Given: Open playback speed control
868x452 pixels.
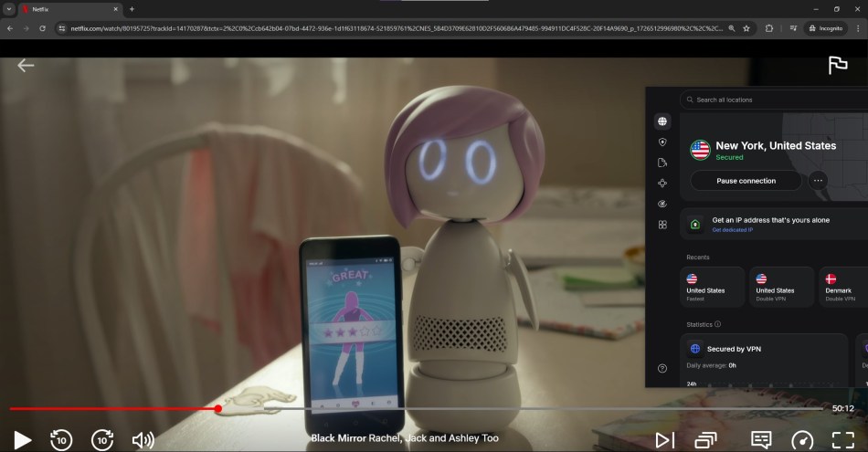Looking at the screenshot, I should [802, 441].
